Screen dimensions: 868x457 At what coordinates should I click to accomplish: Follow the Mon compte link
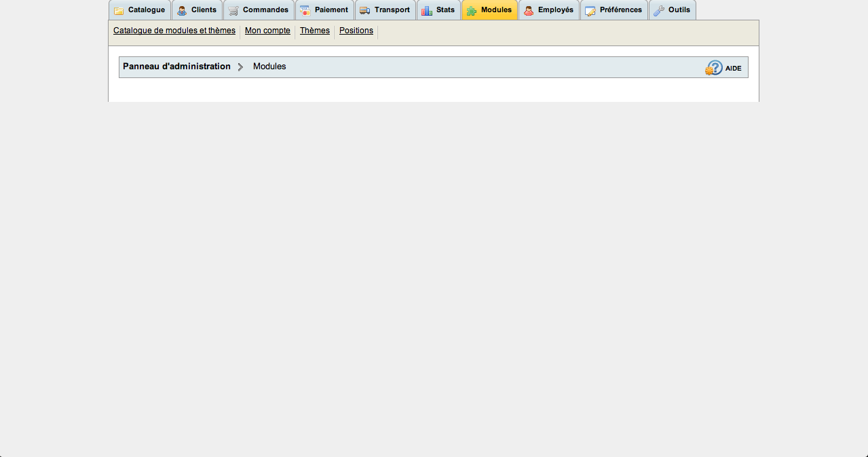pyautogui.click(x=267, y=31)
